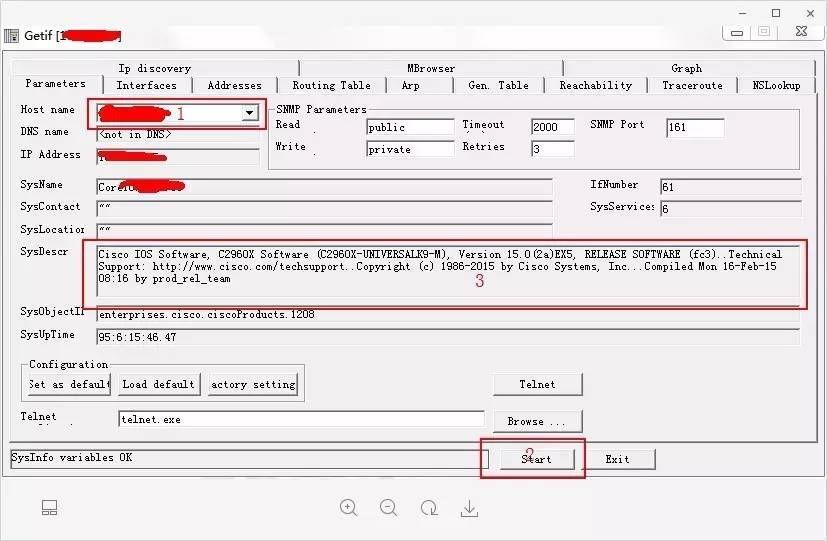Click the Load default button
Screen dimensions: 827x541
158,384
